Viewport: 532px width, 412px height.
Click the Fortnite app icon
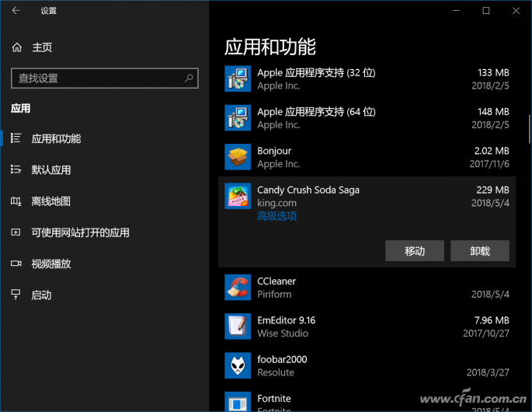[x=238, y=401]
